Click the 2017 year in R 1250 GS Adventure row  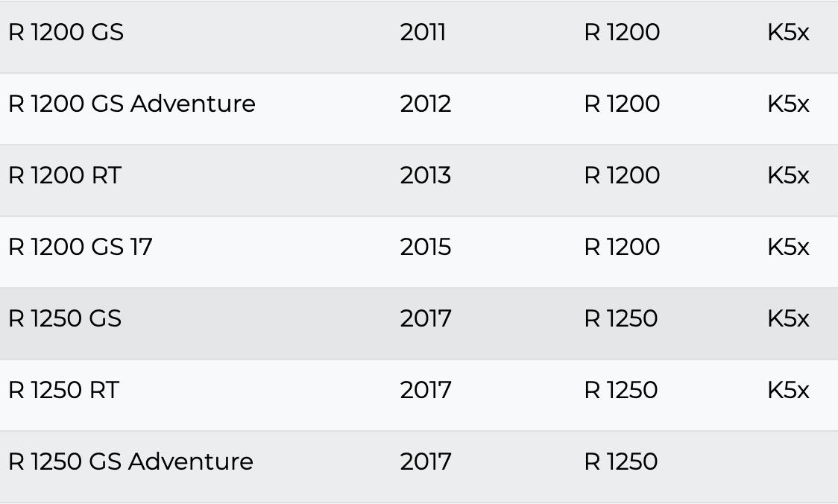pyautogui.click(x=425, y=462)
